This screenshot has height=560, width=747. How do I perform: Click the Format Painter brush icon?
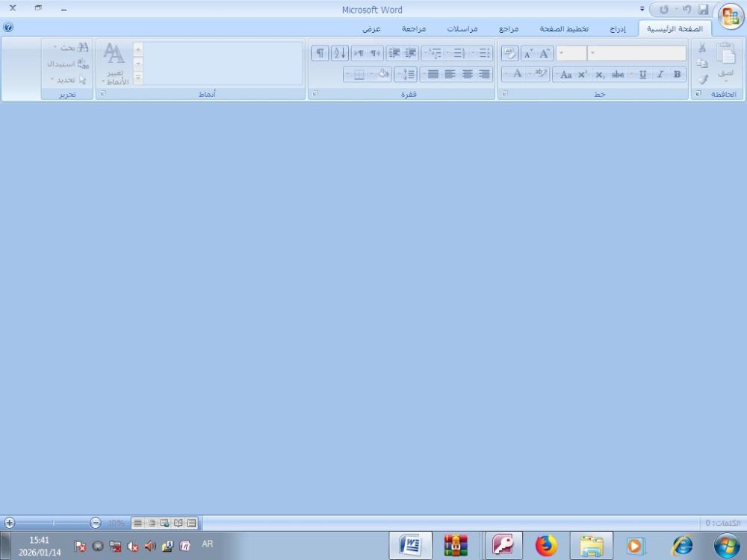702,79
